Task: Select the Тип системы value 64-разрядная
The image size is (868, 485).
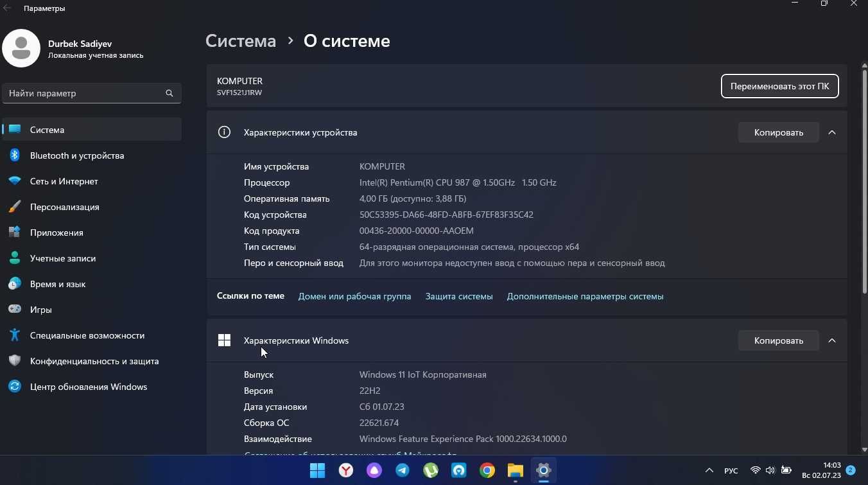Action: coord(469,247)
